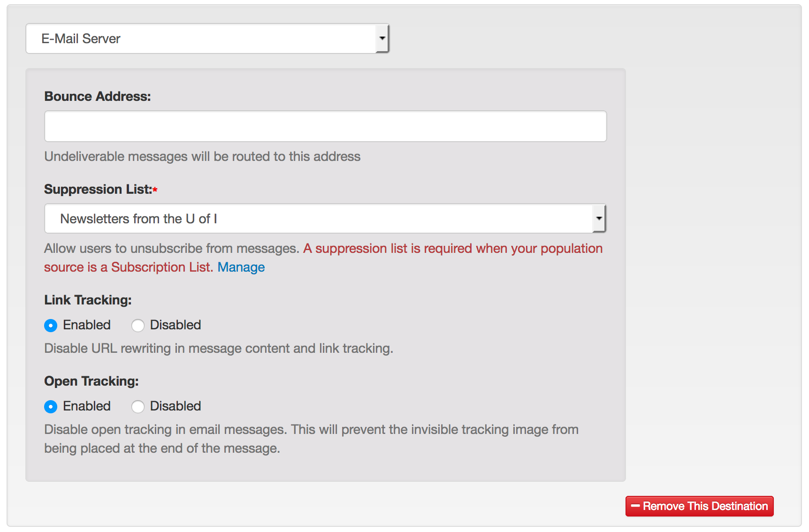The height and width of the screenshot is (532, 809).
Task: Click the Enabled label under Link Tracking
Action: pyautogui.click(x=87, y=325)
